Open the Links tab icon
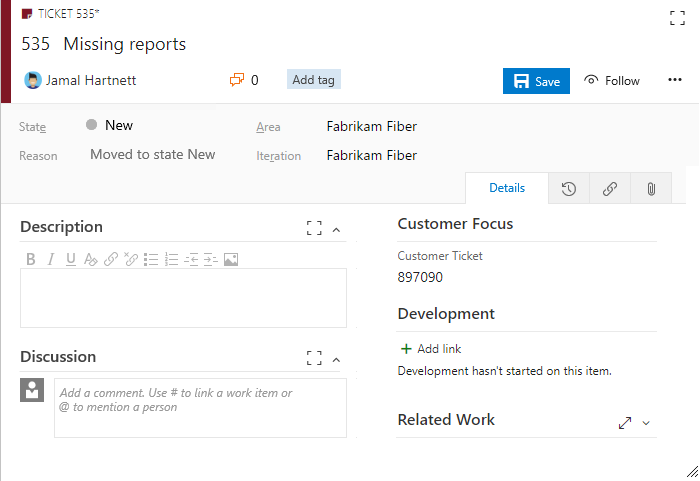 pyautogui.click(x=610, y=188)
